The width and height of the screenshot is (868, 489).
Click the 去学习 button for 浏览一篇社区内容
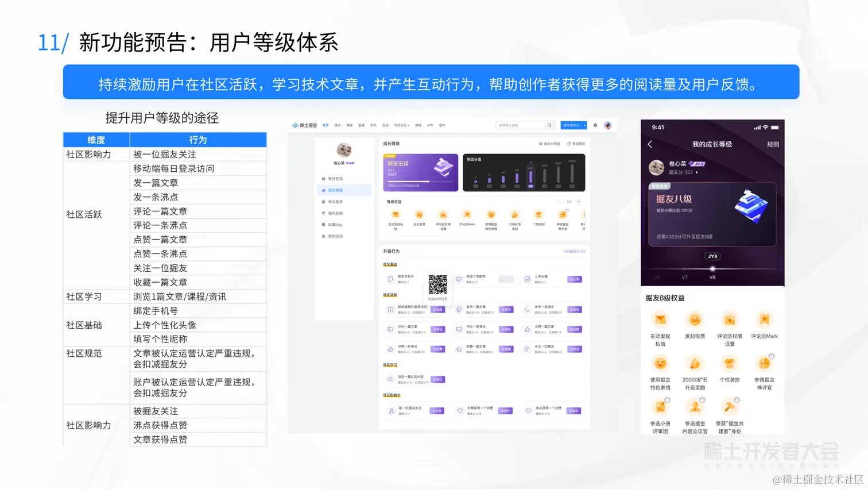pos(437,380)
